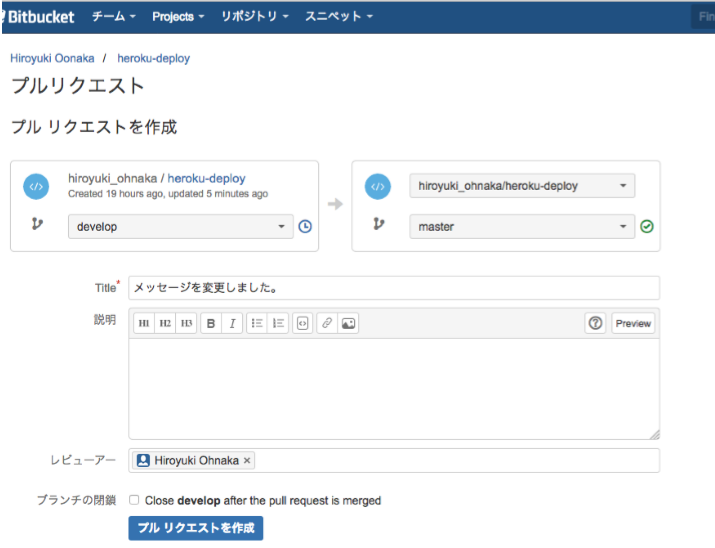Click destination repository code icon
715x548 pixels.
coord(378,186)
